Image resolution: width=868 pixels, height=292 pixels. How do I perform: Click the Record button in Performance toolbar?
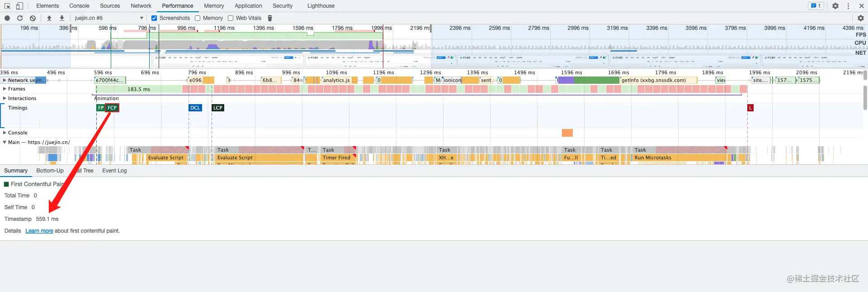click(x=7, y=18)
